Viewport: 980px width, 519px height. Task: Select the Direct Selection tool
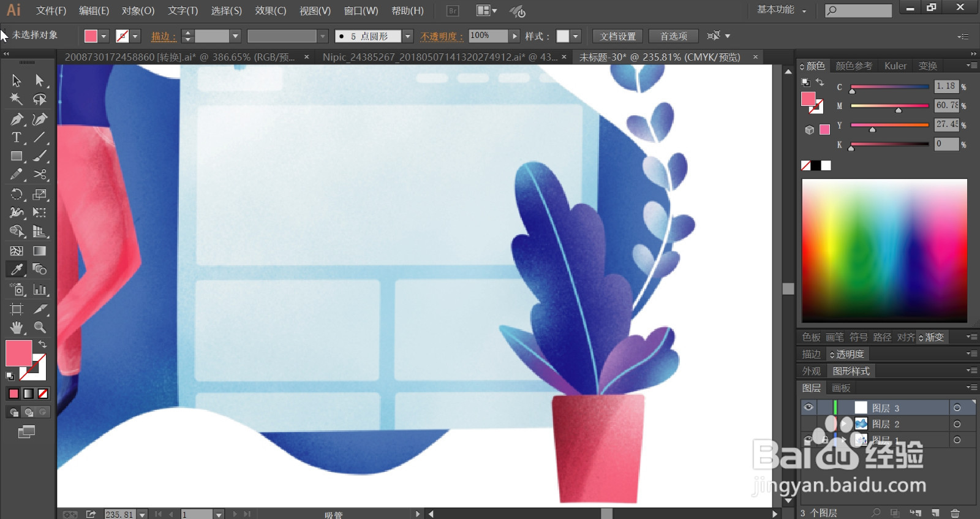(x=40, y=80)
